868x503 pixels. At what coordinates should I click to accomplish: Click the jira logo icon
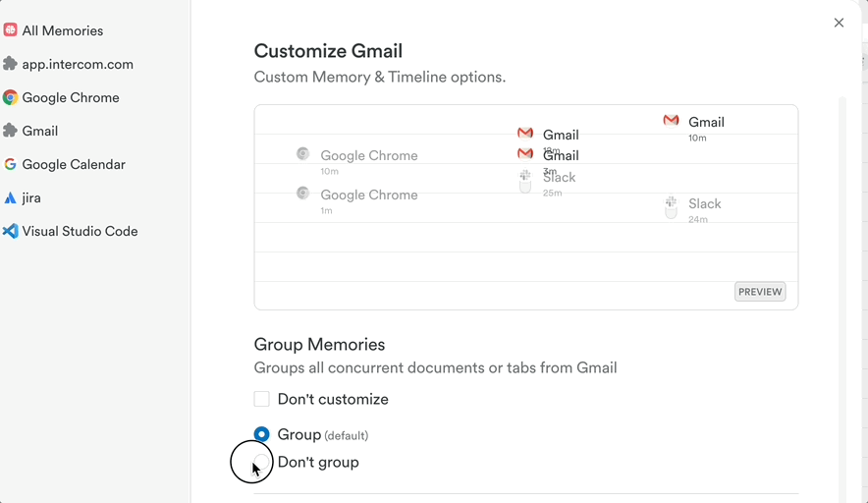point(10,197)
